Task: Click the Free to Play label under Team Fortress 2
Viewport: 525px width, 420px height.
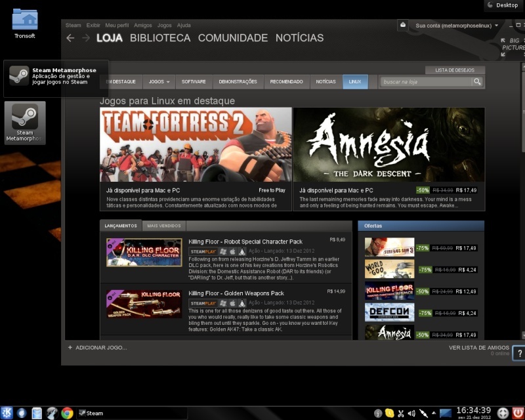Action: point(272,190)
